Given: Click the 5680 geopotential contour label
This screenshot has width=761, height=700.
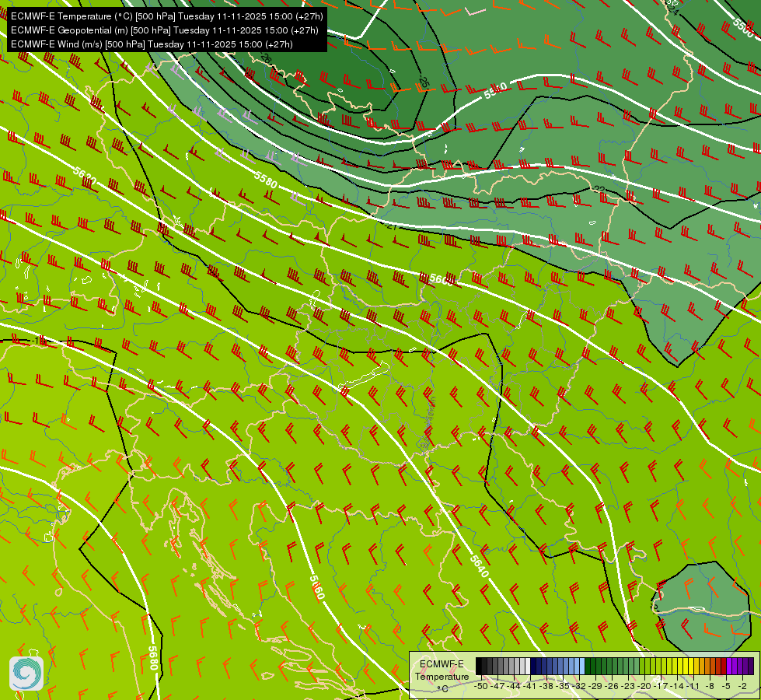Looking at the screenshot, I should (x=153, y=657).
